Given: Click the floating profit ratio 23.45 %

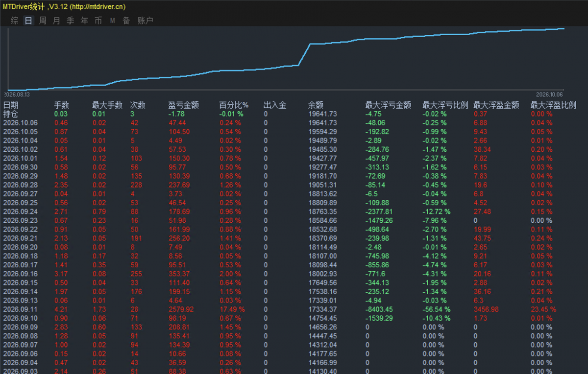Looking at the screenshot, I should pyautogui.click(x=543, y=309).
